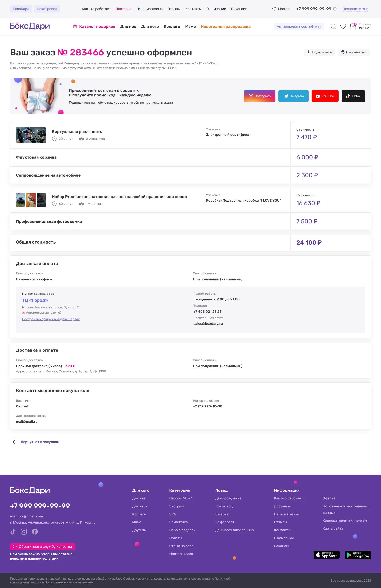Print the order with Распечатать
381x588 pixels.
tap(354, 52)
